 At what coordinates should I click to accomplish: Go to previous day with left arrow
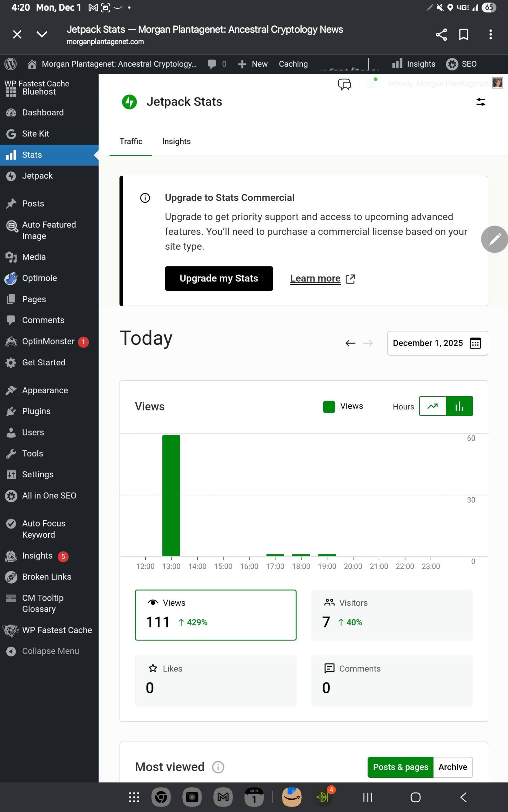pos(350,343)
